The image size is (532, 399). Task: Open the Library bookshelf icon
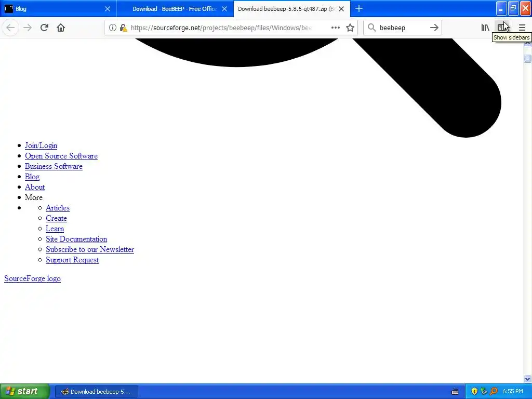tap(485, 28)
